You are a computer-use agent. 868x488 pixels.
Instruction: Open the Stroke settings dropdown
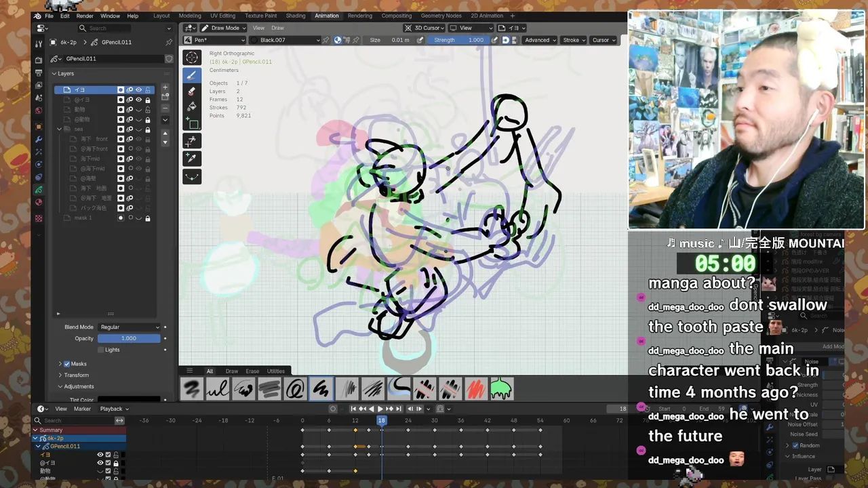(x=574, y=40)
